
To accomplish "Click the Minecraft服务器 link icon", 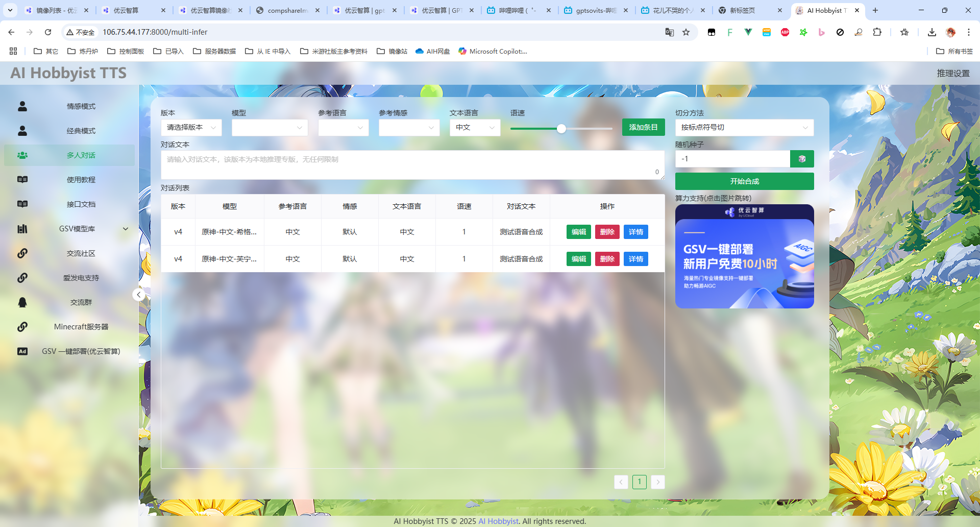I will click(x=22, y=327).
